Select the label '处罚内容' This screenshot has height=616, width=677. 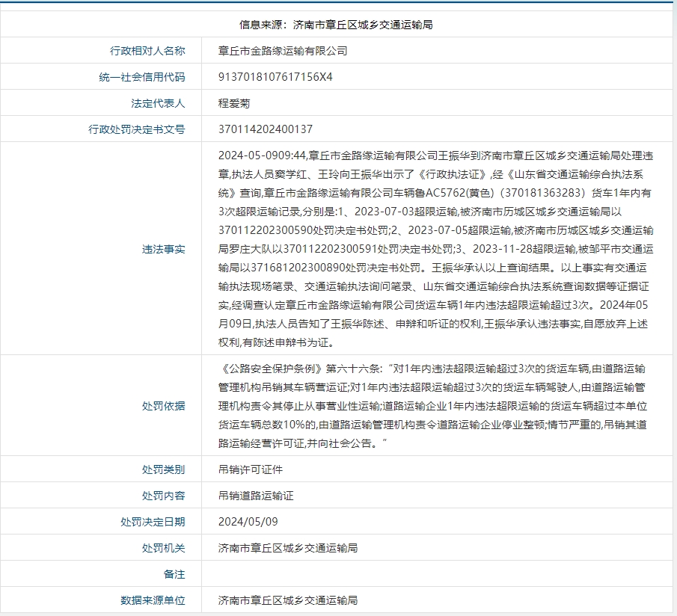click(x=164, y=496)
